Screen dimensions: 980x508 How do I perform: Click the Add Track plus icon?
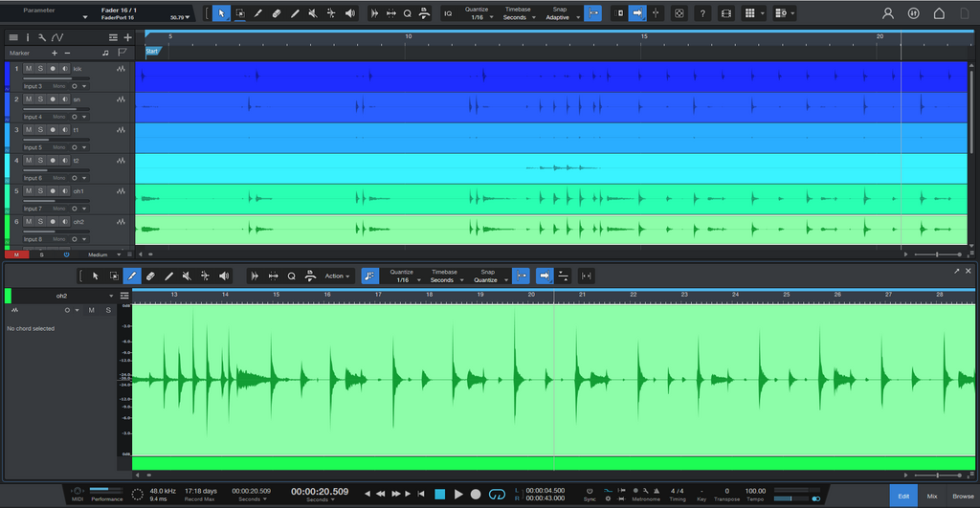(x=127, y=37)
